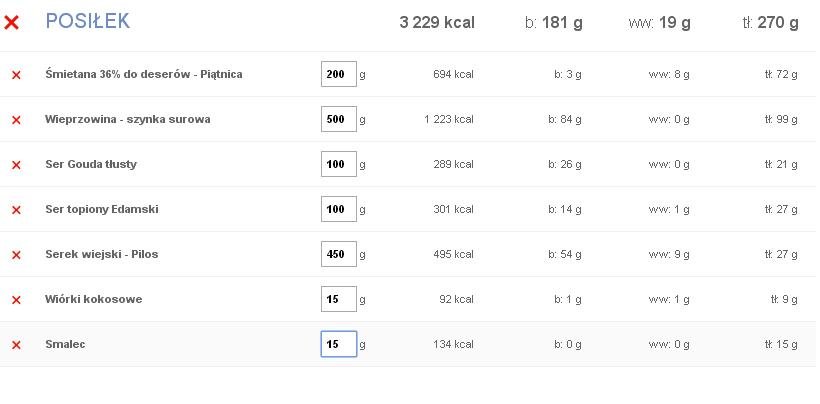Remove Ser topiony Edamski entry
The height and width of the screenshot is (404, 820).
(x=16, y=210)
